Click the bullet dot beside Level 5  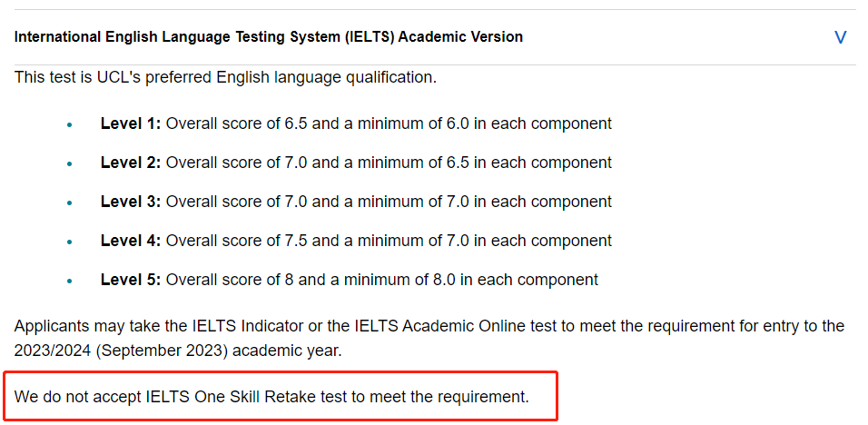(x=69, y=282)
